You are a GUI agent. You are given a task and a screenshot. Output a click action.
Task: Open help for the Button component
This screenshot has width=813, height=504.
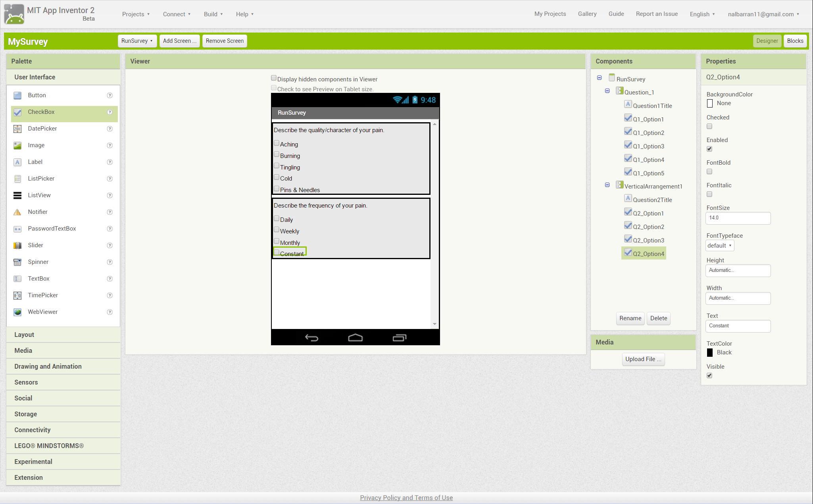[x=110, y=95]
